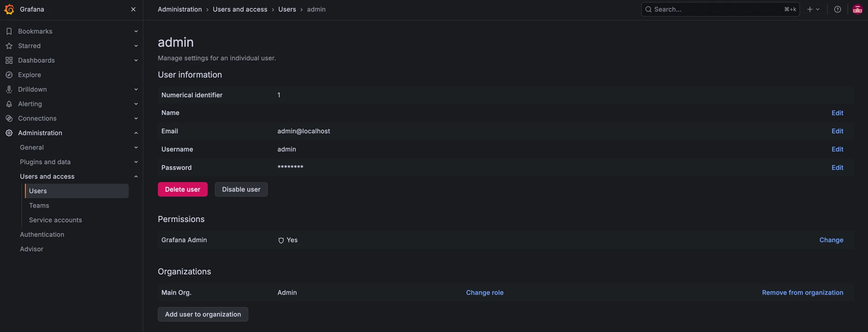The image size is (868, 332).
Task: Click the Delete user button
Action: (183, 189)
